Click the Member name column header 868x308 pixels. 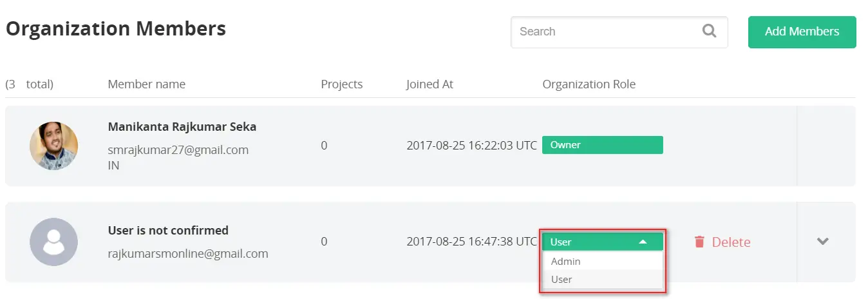pos(146,84)
